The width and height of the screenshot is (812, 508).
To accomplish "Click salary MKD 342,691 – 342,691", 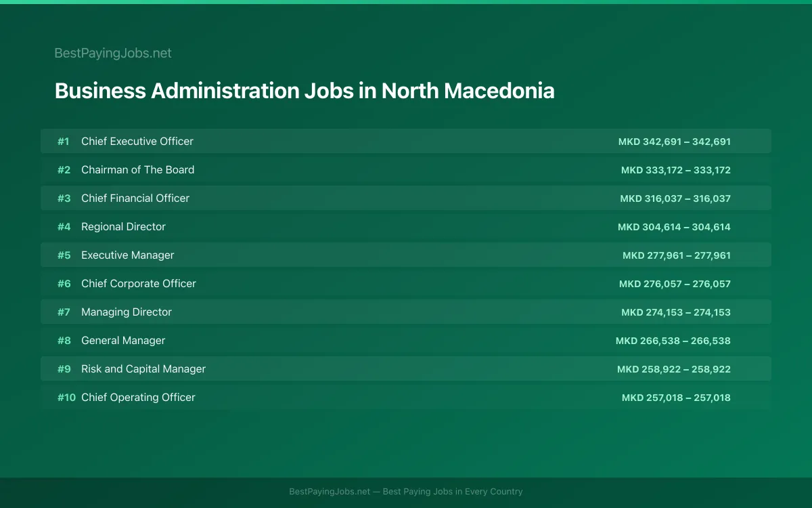I will tap(675, 142).
